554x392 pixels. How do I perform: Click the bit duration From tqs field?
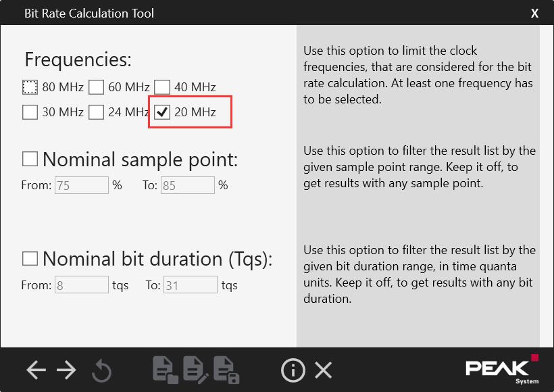[x=82, y=285]
